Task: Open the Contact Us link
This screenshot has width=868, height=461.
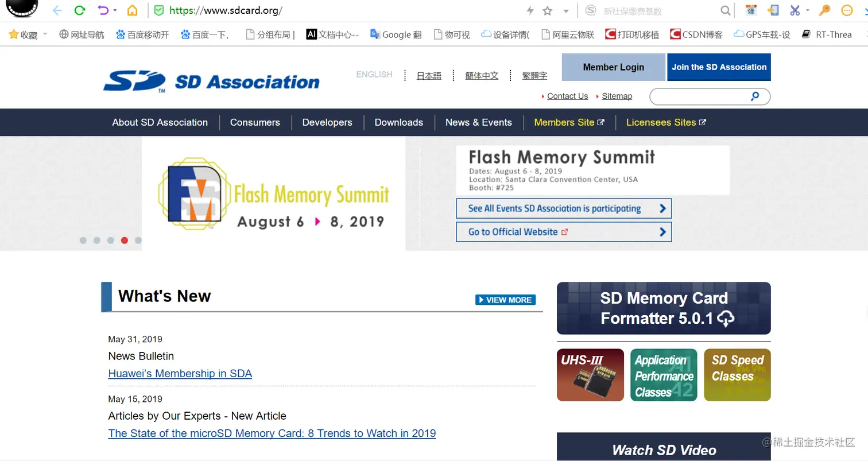Action: pyautogui.click(x=568, y=96)
